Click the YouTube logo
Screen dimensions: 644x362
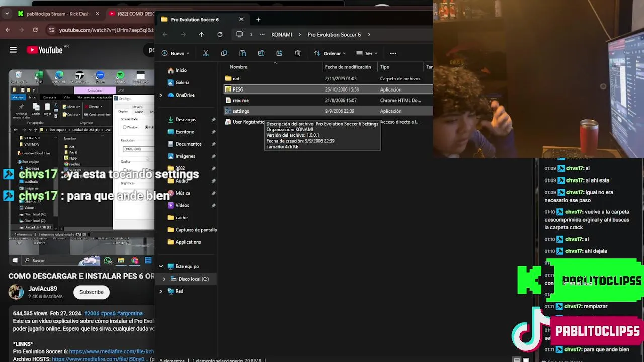pos(45,50)
